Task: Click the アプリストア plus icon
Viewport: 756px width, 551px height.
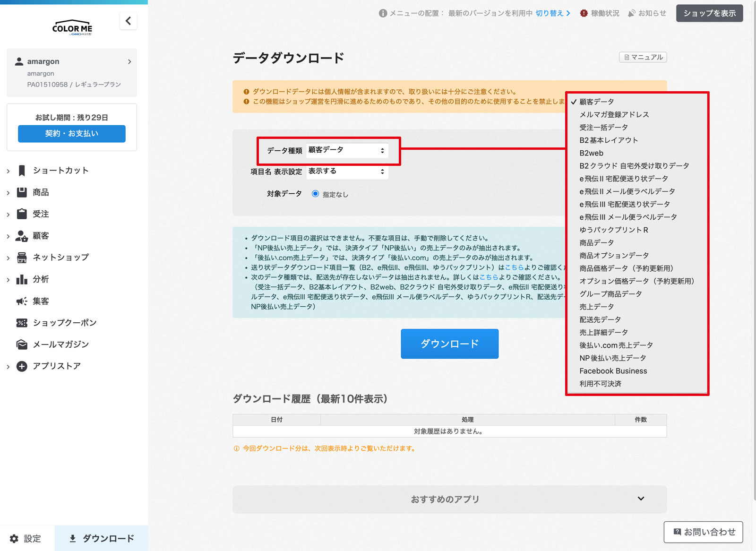Action: pyautogui.click(x=22, y=366)
